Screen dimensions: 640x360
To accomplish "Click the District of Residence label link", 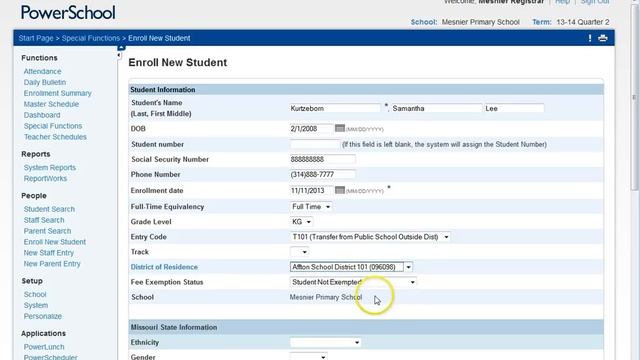I will coord(164,267).
